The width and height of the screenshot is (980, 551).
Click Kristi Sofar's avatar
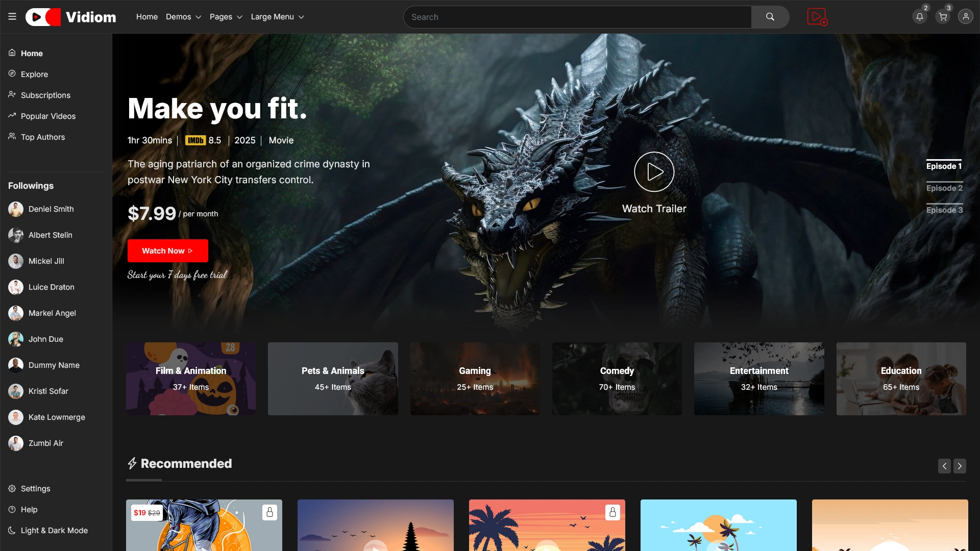coord(16,391)
